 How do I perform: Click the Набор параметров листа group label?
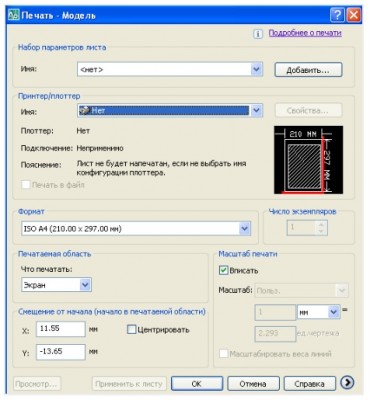62,47
